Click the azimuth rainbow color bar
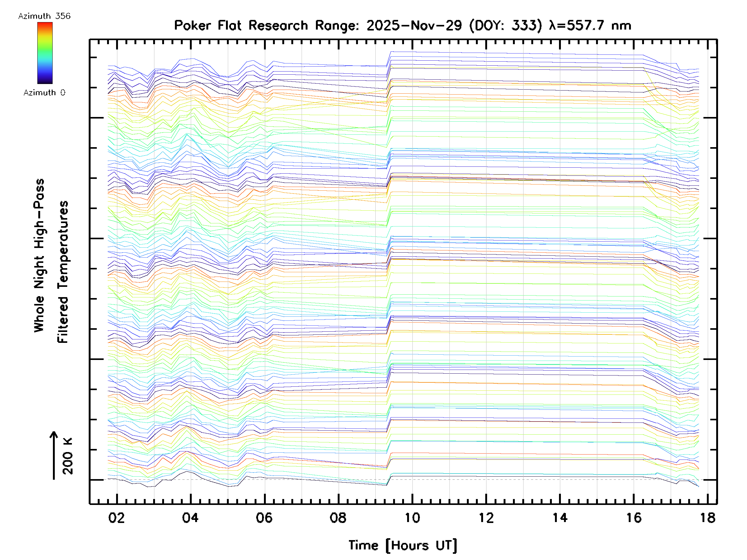747x560 pixels. point(45,53)
